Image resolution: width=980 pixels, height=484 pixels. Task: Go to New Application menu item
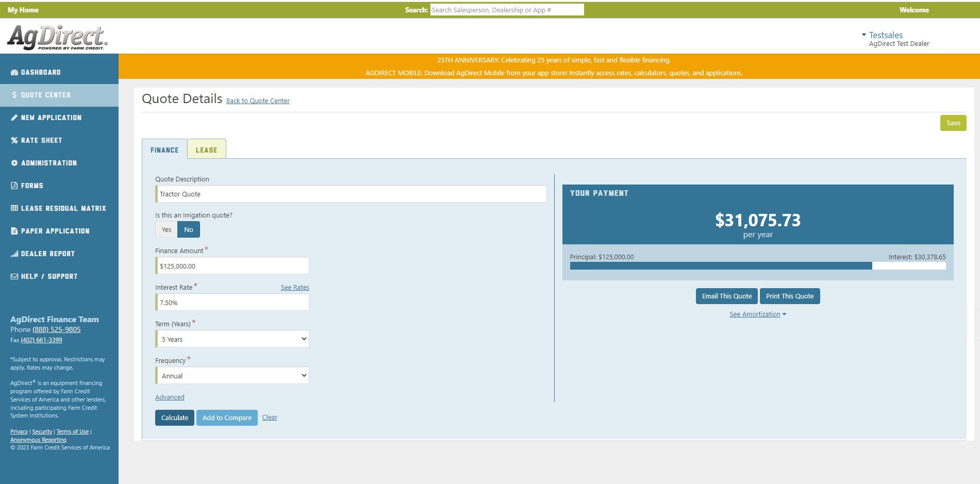[x=59, y=118]
